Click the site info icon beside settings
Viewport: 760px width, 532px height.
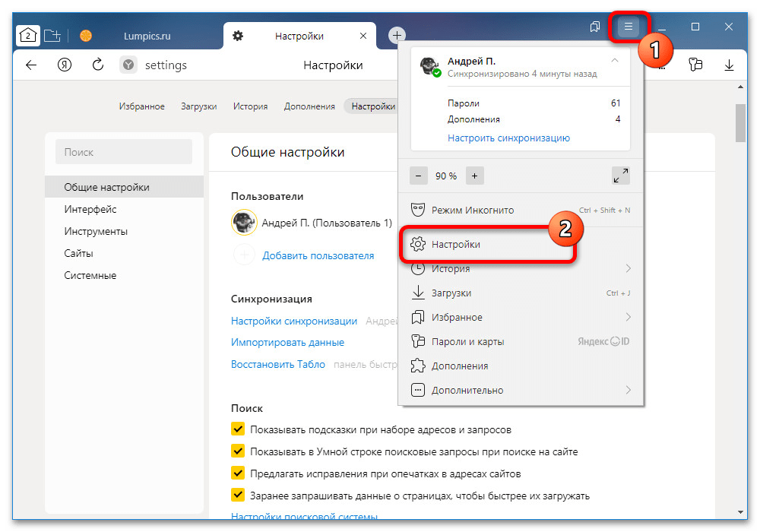point(128,65)
